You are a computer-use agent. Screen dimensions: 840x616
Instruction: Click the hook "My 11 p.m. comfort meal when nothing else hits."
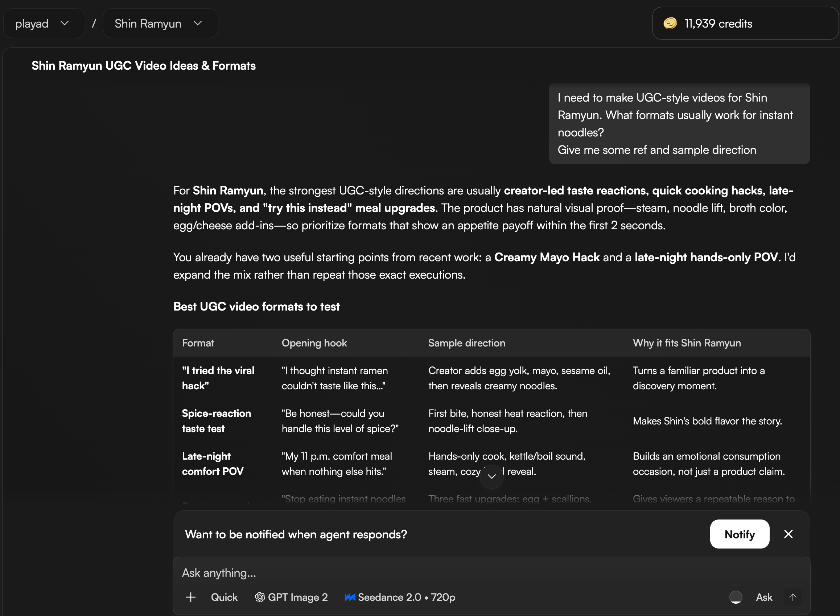[337, 464]
